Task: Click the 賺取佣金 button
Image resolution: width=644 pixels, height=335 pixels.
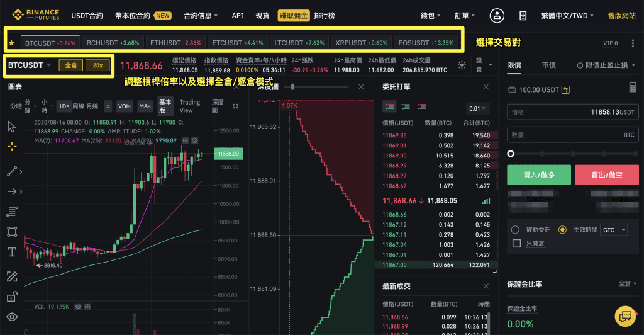Action: pos(294,16)
